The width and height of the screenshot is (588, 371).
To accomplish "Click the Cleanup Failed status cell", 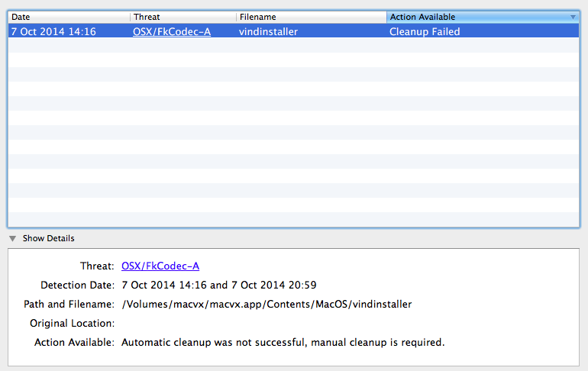I will 425,31.
